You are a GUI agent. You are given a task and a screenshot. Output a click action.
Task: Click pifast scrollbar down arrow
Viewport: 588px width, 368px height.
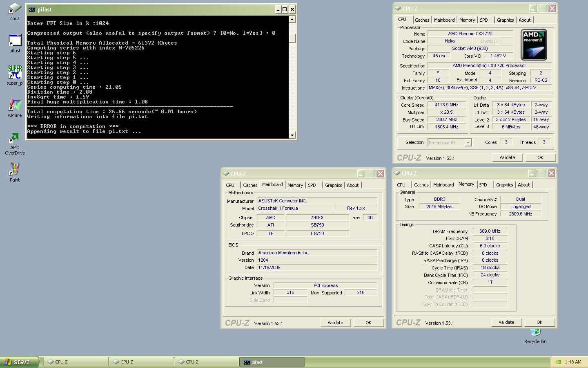(x=292, y=135)
